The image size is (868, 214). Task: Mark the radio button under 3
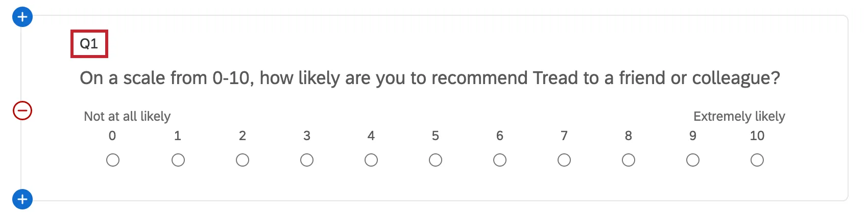(307, 160)
